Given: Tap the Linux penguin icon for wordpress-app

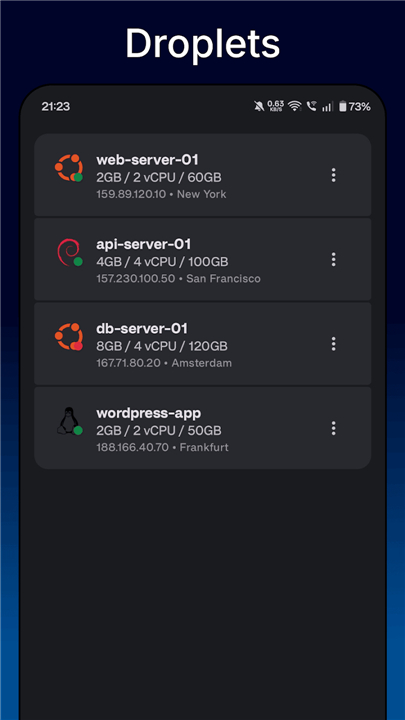Looking at the screenshot, I should click(x=68, y=421).
